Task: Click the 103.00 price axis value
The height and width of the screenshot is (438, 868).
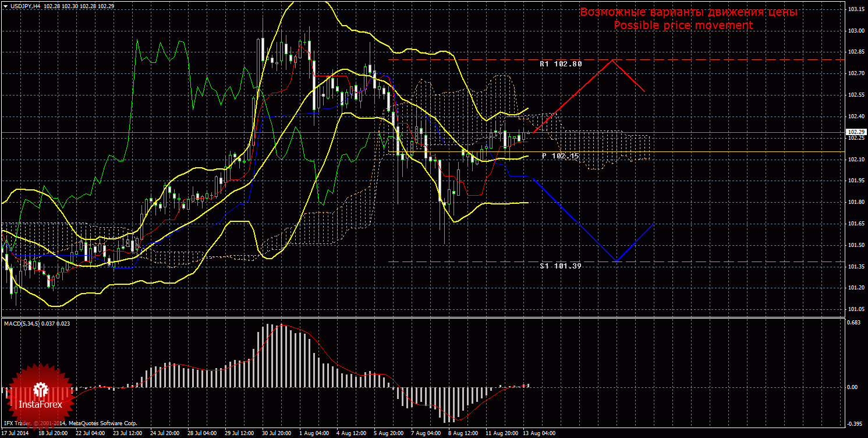Action: (855, 31)
